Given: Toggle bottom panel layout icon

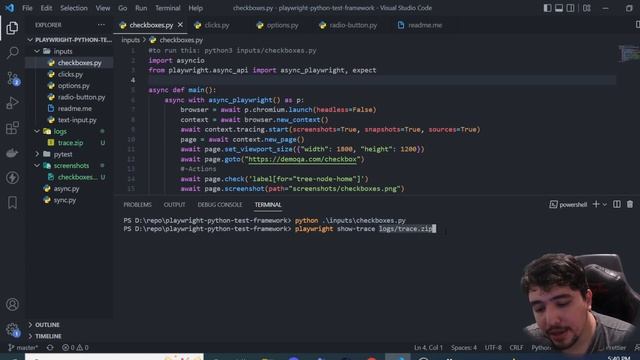Looking at the screenshot, I should click(x=559, y=8).
